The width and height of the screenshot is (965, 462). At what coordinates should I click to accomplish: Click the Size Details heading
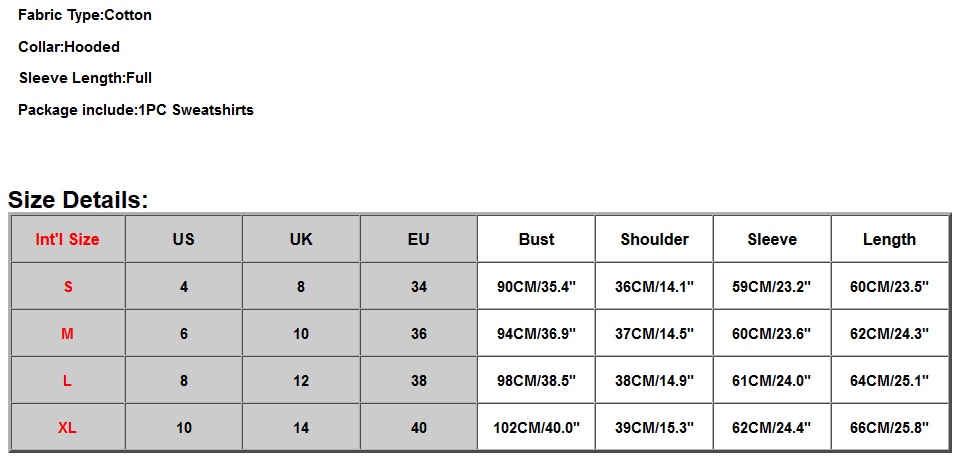point(78,200)
